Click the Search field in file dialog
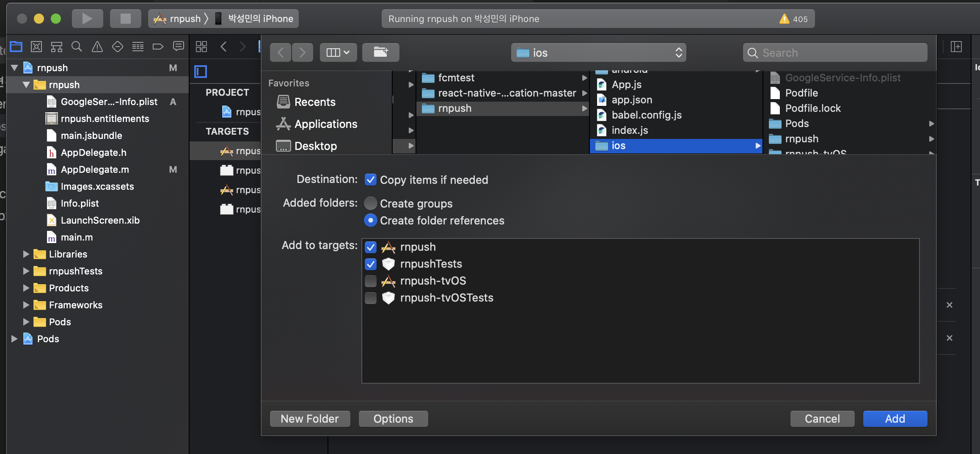980x454 pixels. click(835, 53)
